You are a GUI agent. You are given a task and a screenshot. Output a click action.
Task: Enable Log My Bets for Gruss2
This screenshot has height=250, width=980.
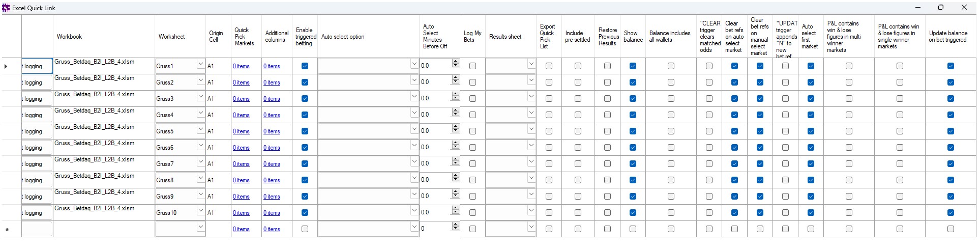tap(472, 82)
